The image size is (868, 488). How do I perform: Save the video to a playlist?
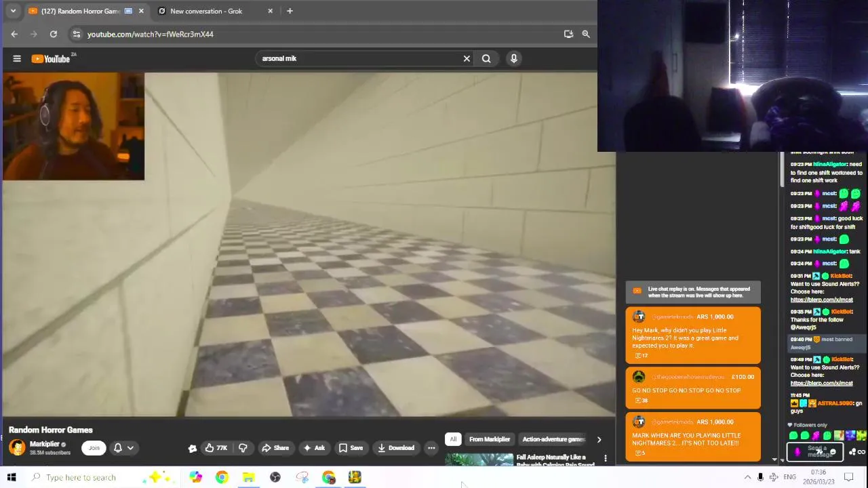(x=351, y=448)
